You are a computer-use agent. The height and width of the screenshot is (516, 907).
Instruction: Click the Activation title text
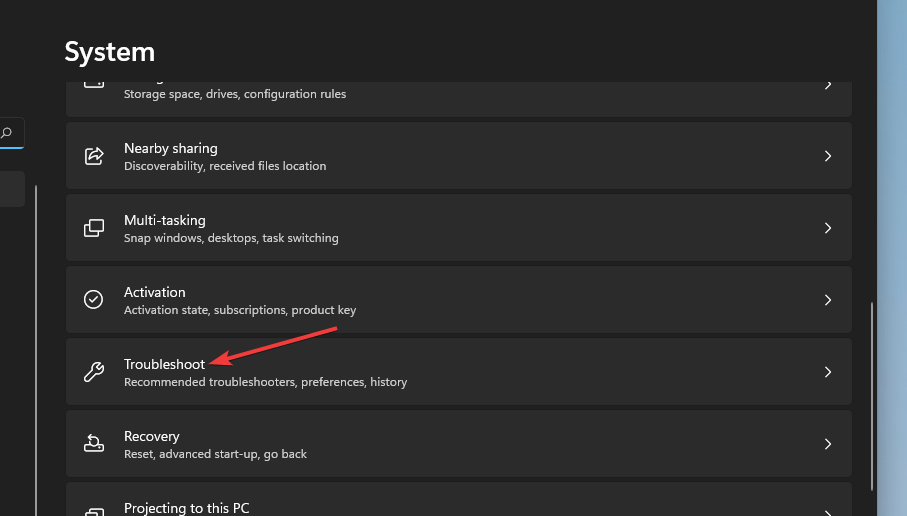[x=154, y=292]
